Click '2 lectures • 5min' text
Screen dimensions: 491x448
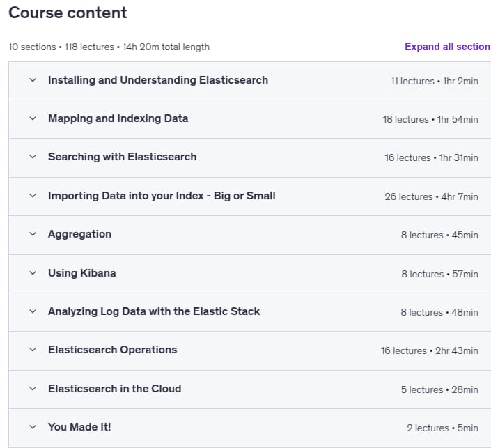[x=442, y=428]
